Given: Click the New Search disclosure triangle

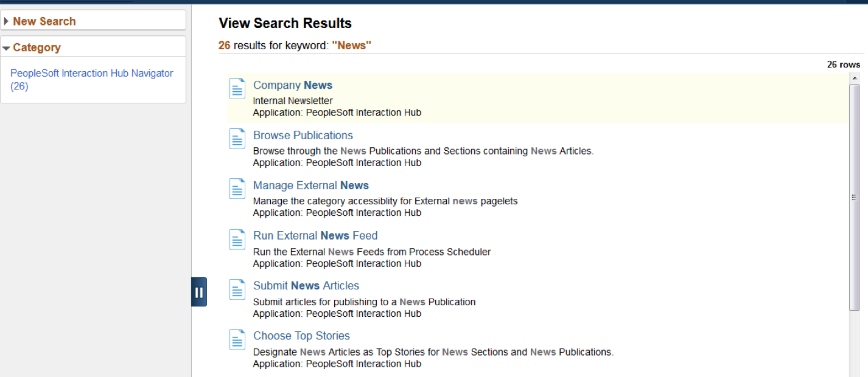Looking at the screenshot, I should pos(7,20).
